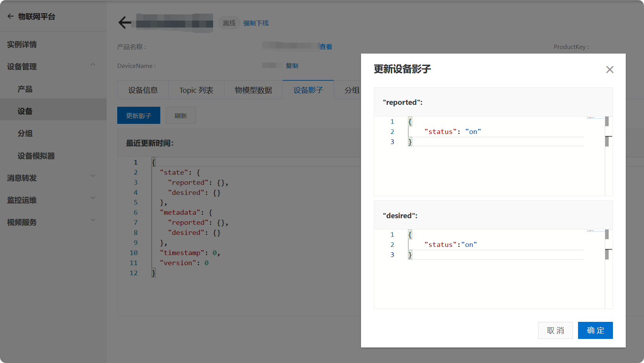
Task: Collapse the 设备管理 sidebar section
Action: tap(92, 65)
